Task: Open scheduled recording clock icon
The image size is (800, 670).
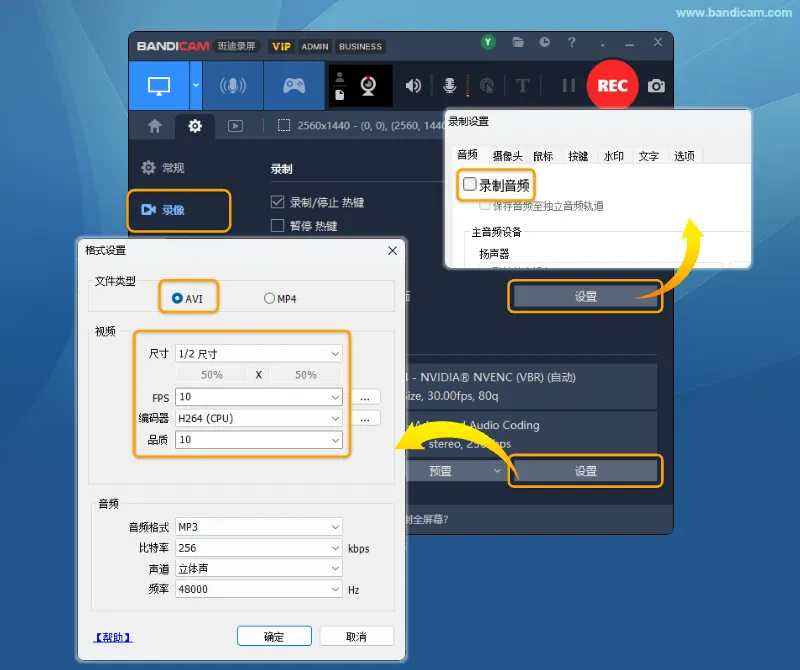Action: click(545, 42)
